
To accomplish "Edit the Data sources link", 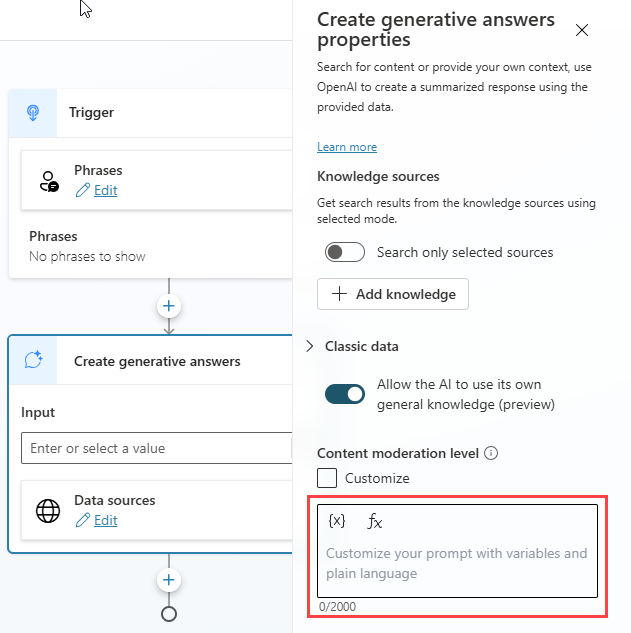I will (x=105, y=520).
